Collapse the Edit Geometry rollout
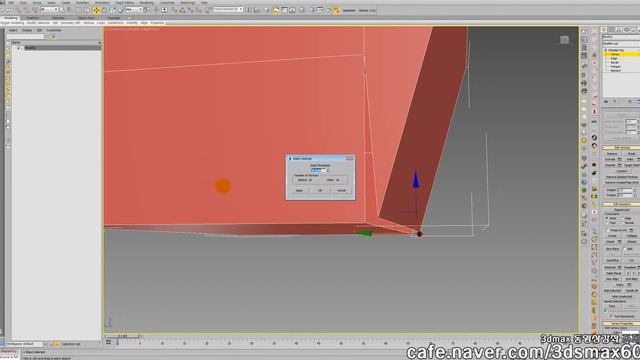 621,204
